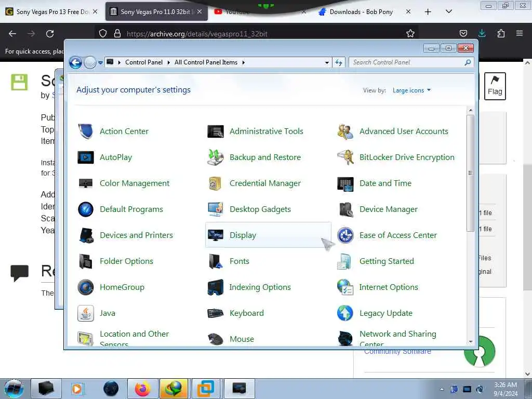
Task: Open the Legacy Update icon
Action: [345, 313]
